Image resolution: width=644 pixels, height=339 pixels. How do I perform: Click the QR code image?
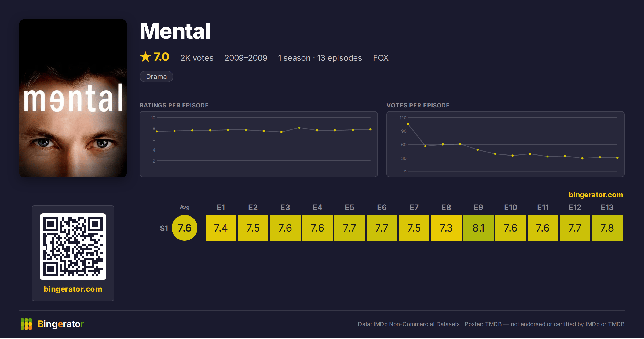[x=73, y=247]
